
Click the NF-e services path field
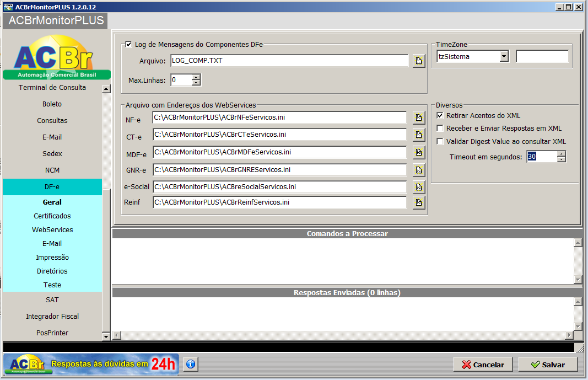click(280, 117)
